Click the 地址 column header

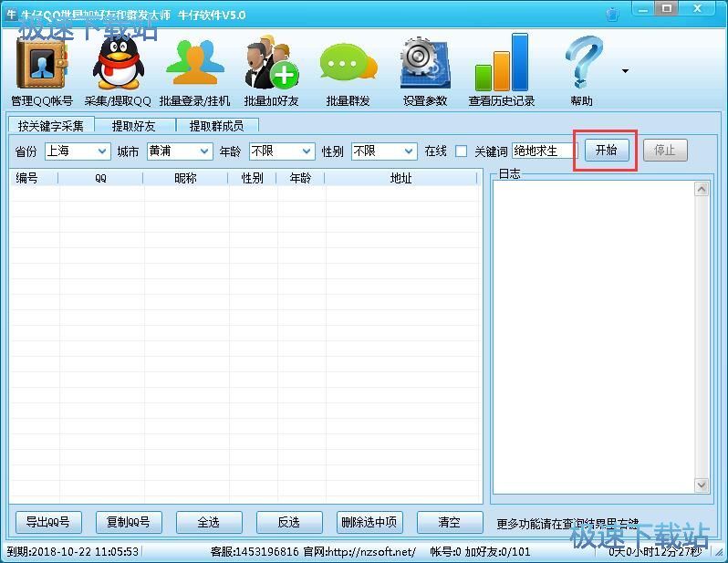400,178
